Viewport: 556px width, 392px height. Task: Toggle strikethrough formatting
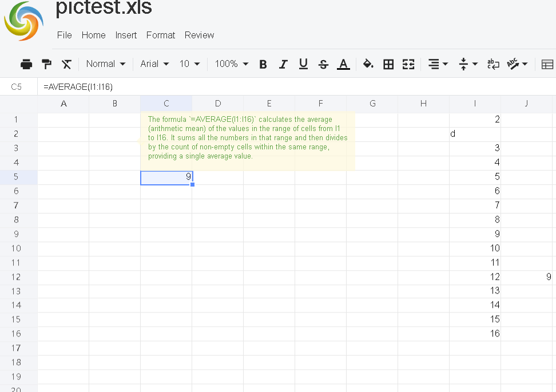(x=323, y=64)
